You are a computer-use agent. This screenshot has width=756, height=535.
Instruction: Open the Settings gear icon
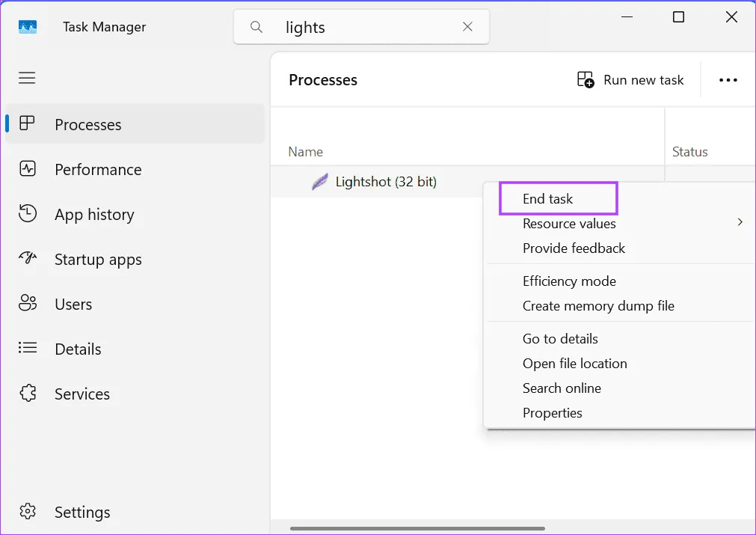pos(28,512)
